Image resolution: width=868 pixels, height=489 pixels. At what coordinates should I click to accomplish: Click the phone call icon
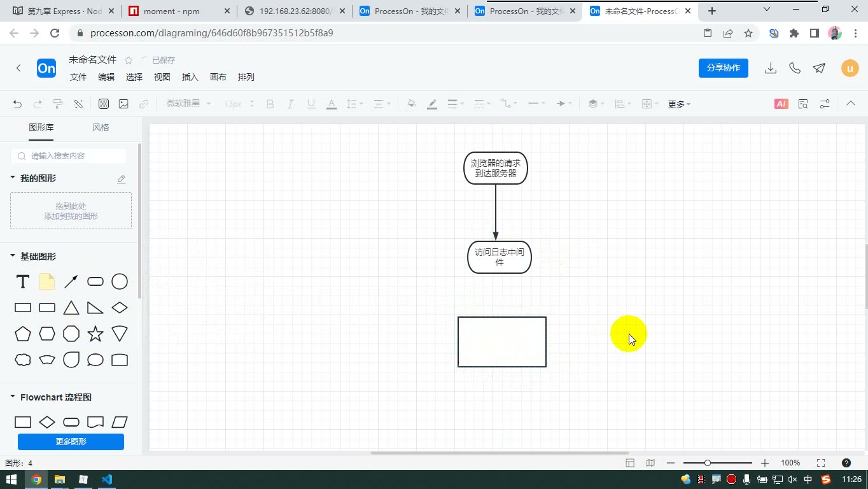click(x=795, y=68)
